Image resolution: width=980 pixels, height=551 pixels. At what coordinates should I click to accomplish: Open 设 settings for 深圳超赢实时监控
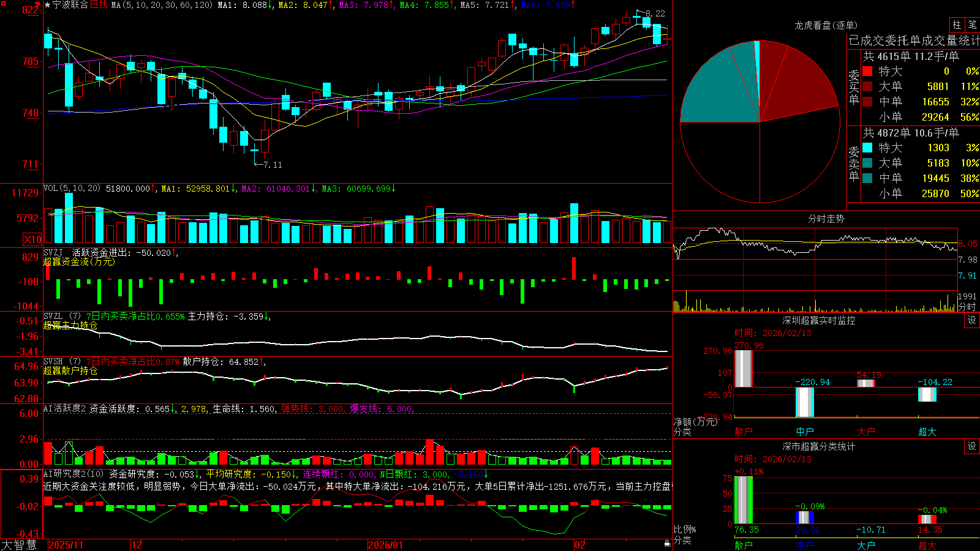[972, 320]
